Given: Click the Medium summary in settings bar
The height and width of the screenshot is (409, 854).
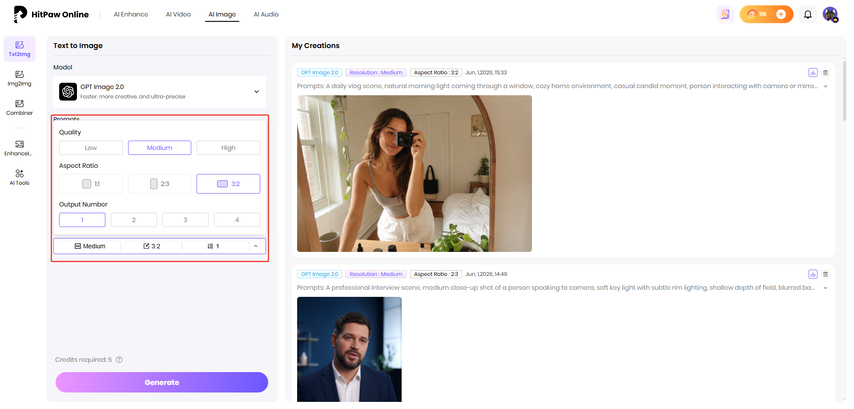Looking at the screenshot, I should (90, 246).
